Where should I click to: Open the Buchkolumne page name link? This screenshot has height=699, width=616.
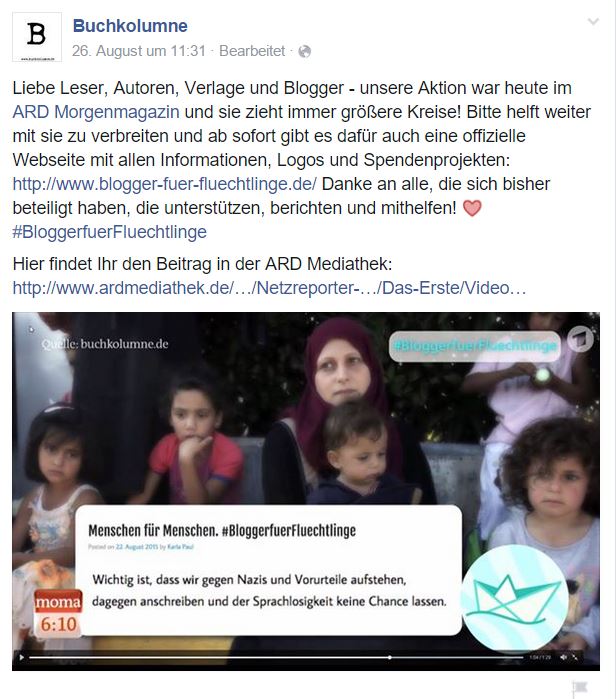click(130, 26)
